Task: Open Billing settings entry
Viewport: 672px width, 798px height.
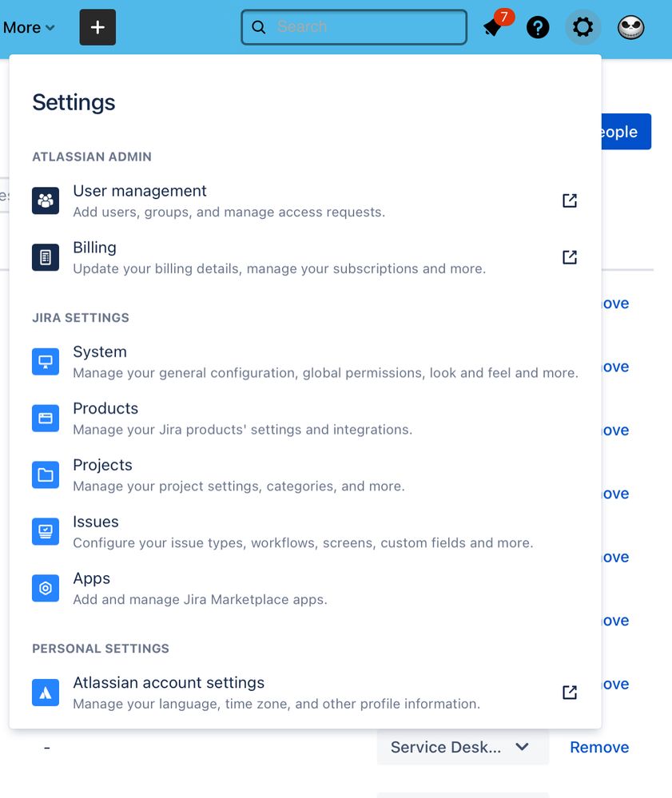Action: tap(305, 257)
